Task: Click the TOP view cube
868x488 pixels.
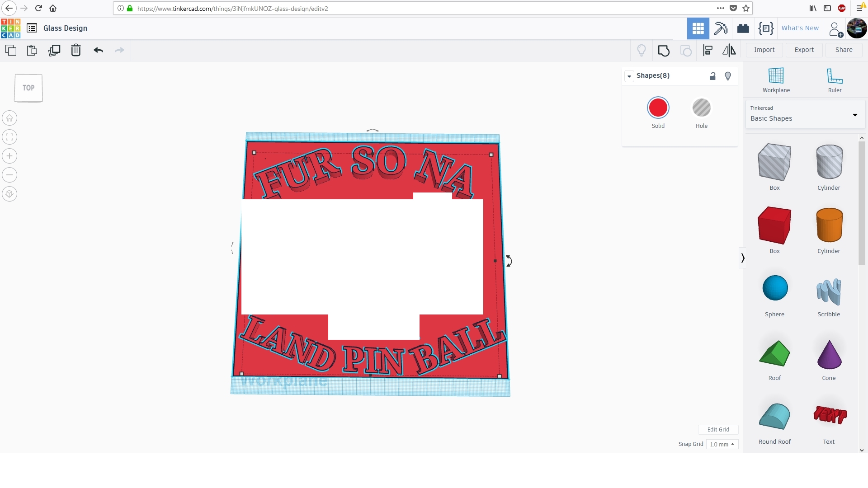Action: click(x=28, y=88)
